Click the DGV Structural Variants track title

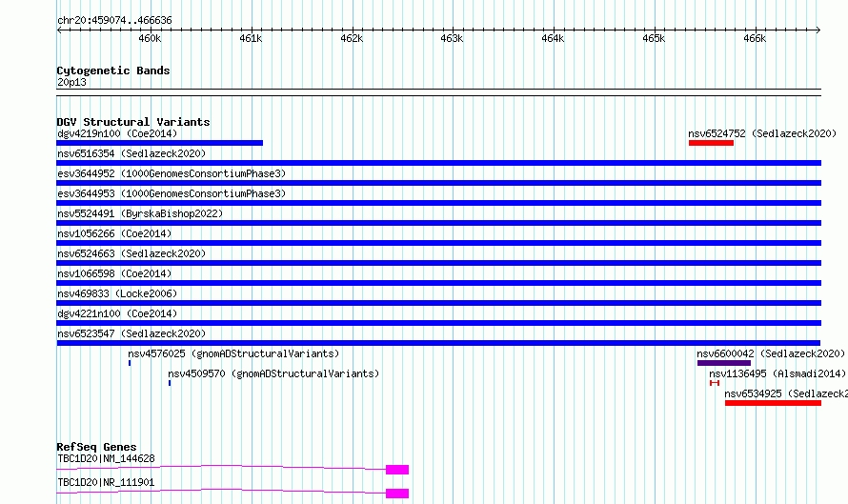tap(133, 122)
